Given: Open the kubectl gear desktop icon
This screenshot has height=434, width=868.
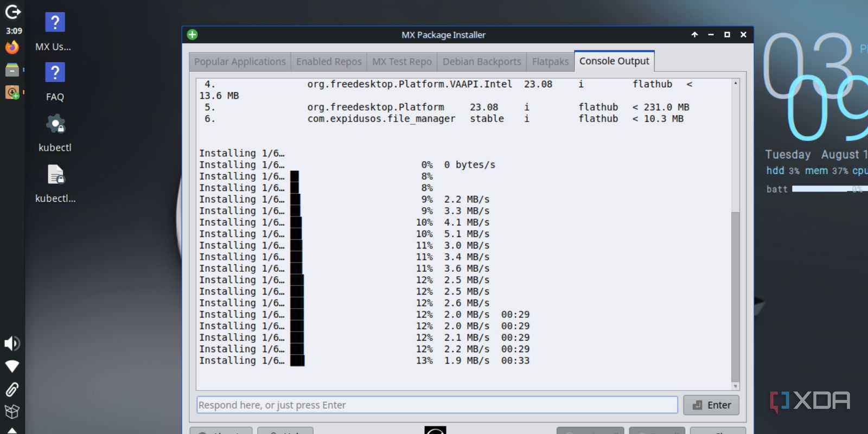Looking at the screenshot, I should [x=55, y=133].
